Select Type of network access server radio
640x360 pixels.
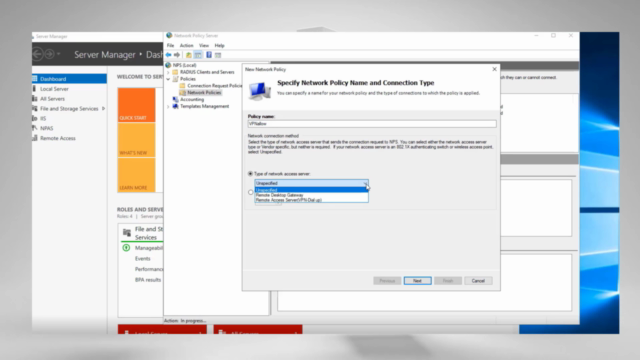pyautogui.click(x=250, y=173)
